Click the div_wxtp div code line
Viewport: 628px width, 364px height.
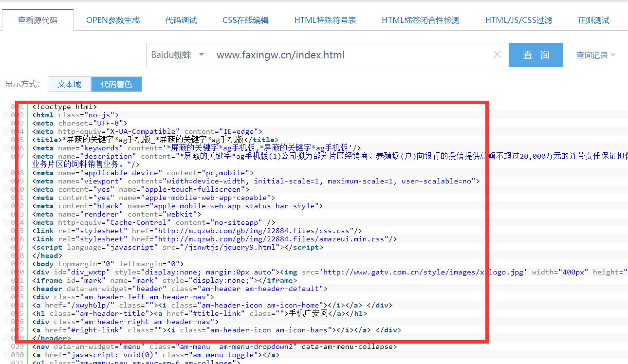pyautogui.click(x=330, y=272)
